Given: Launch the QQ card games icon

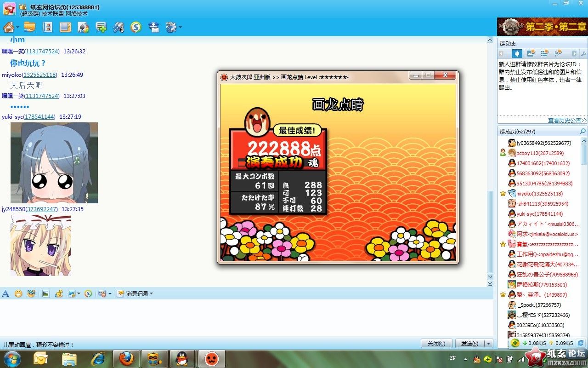Looking at the screenshot, I should [x=83, y=27].
